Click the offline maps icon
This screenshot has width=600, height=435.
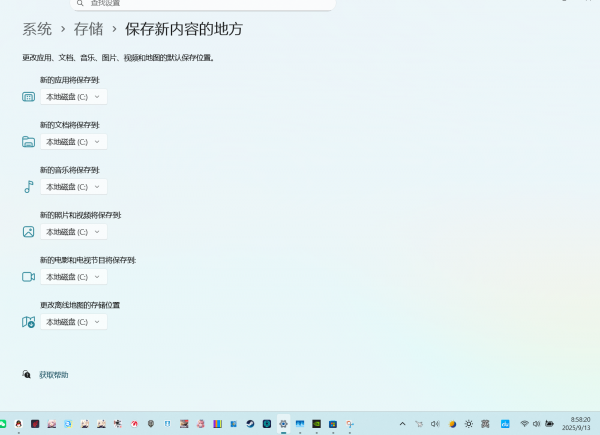(28, 322)
